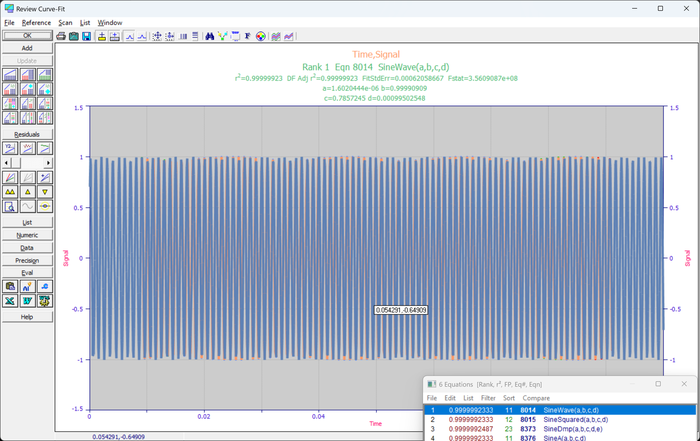
Task: Toggle the yellow single-bar scaling toolbar button
Action: coord(102,36)
